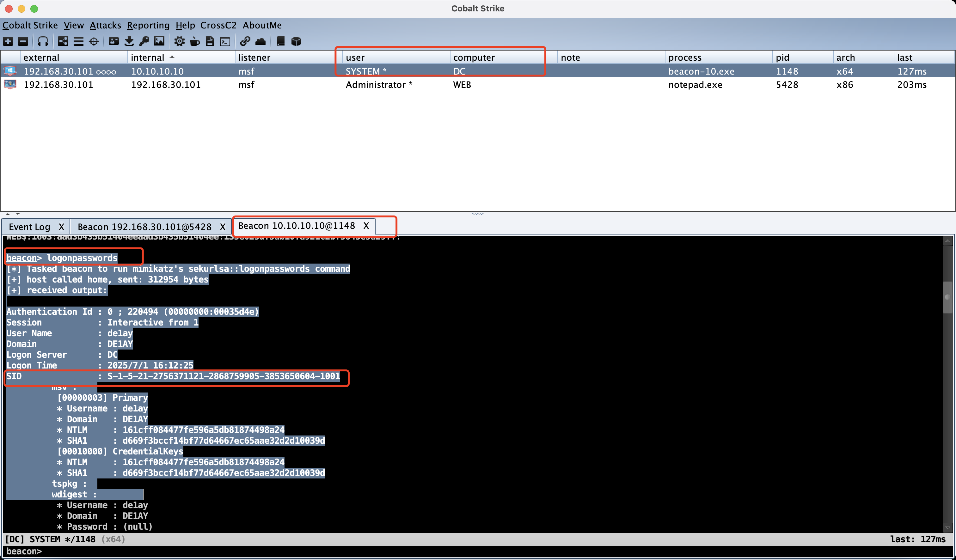
Task: Click the chain-link Host File icon
Action: [x=245, y=41]
